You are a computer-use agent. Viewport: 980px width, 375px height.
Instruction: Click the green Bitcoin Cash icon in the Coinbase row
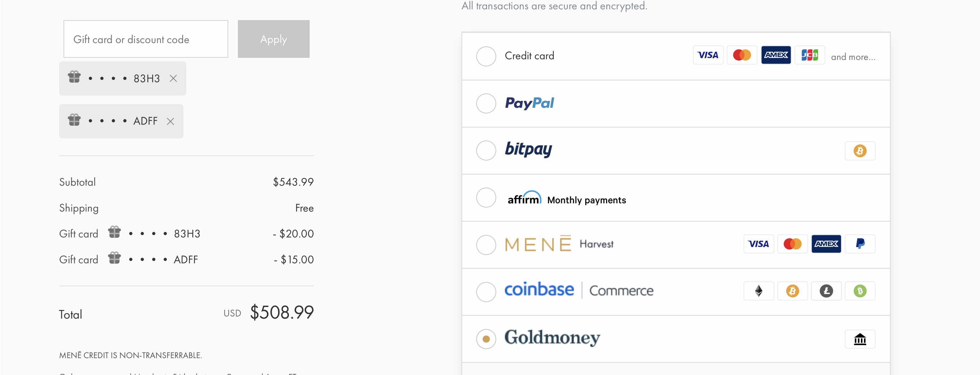tap(860, 291)
